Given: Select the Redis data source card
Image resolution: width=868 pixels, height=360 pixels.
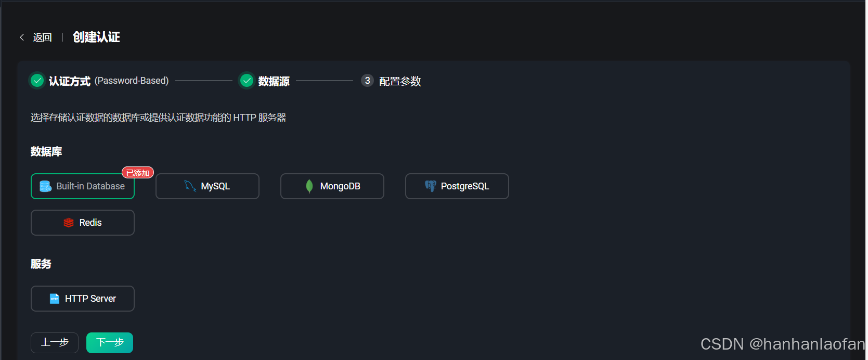Looking at the screenshot, I should point(83,223).
